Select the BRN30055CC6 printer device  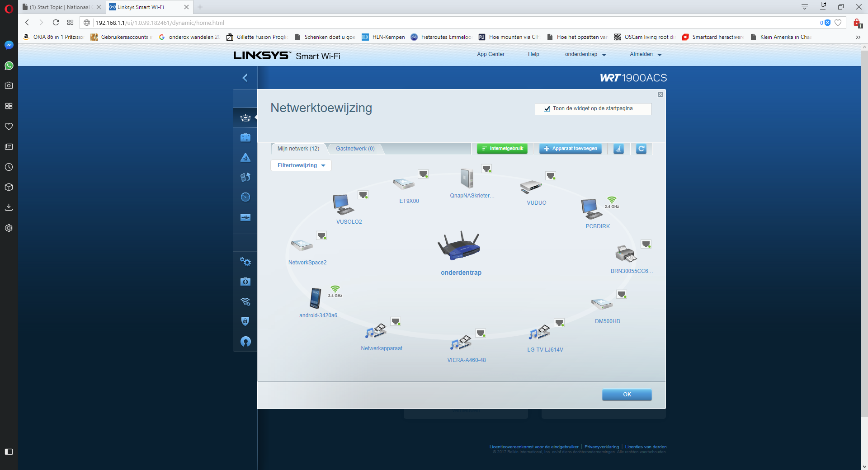(x=626, y=254)
